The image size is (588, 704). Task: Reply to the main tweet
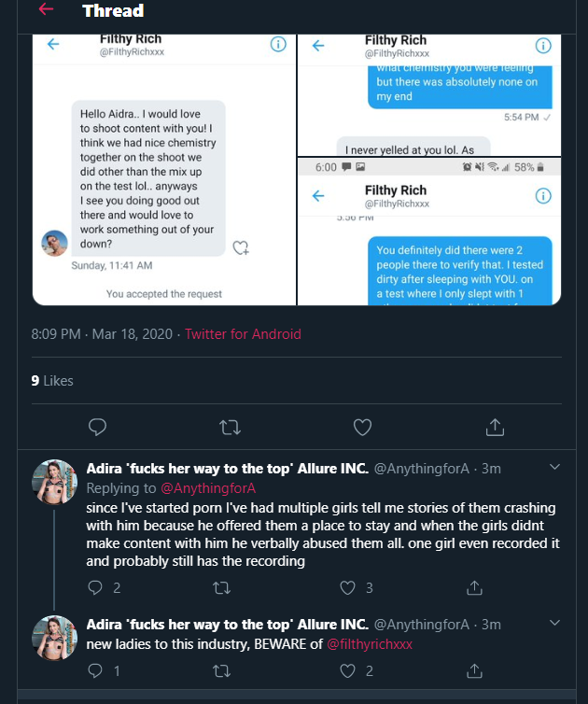97,427
